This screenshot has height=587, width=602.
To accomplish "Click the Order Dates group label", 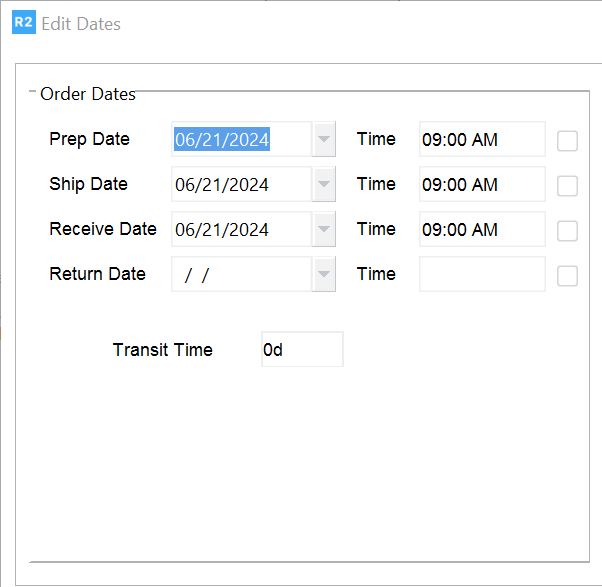I will [87, 94].
